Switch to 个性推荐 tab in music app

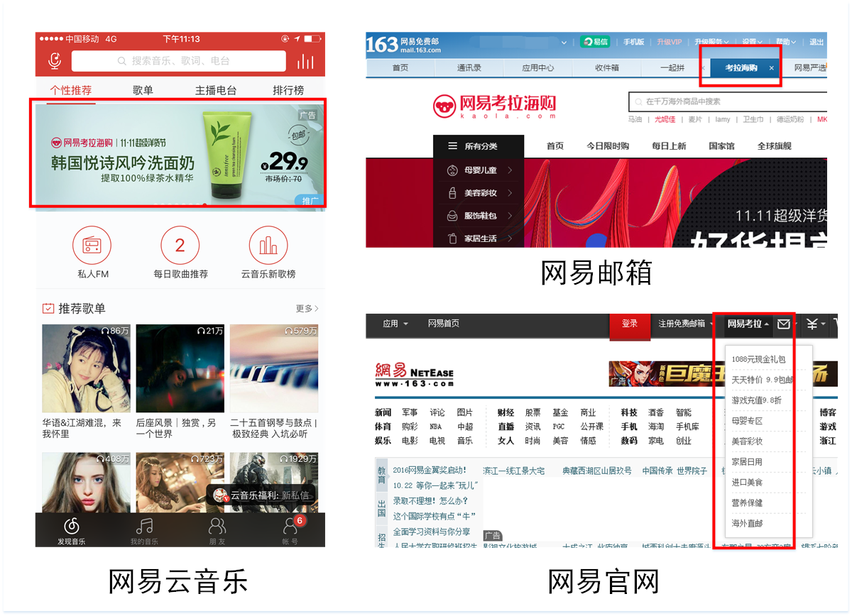click(71, 90)
